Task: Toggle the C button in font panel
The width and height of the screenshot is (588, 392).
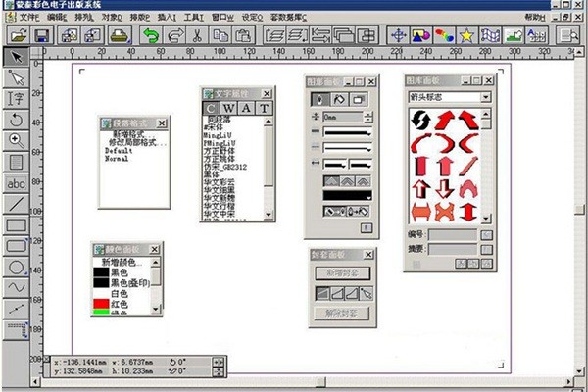Action: click(x=210, y=108)
